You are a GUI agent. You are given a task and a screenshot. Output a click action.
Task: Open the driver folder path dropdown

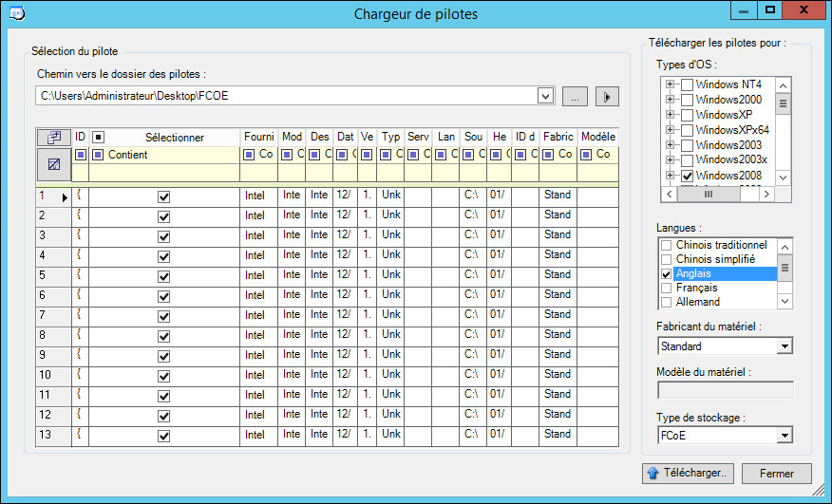(545, 96)
